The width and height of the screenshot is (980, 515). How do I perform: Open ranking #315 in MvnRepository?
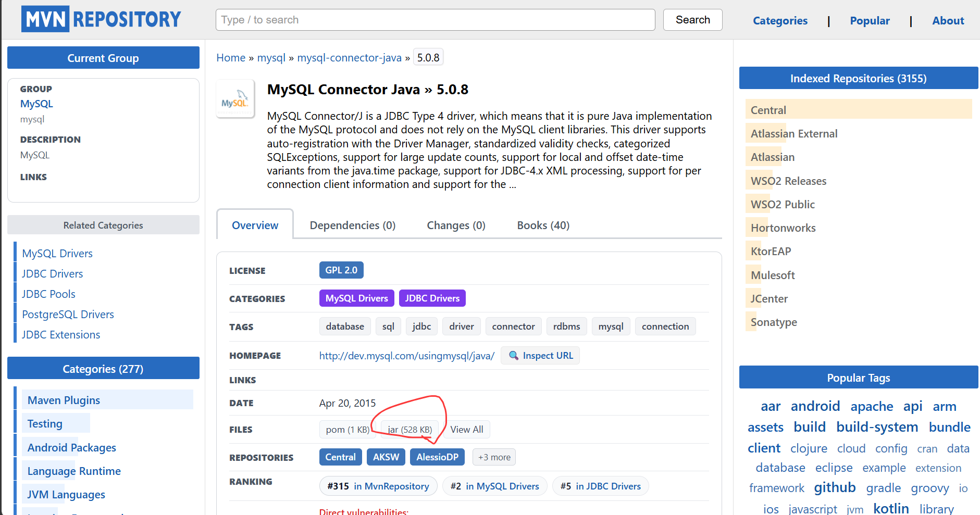pyautogui.click(x=378, y=486)
